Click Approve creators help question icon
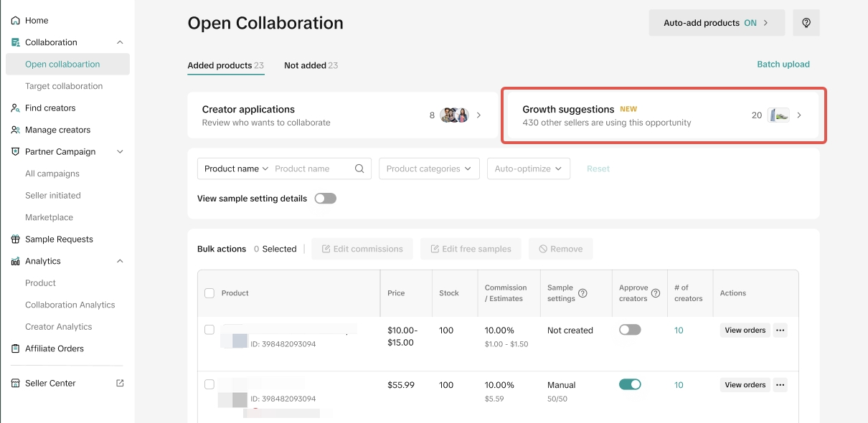The height and width of the screenshot is (423, 868). (656, 293)
